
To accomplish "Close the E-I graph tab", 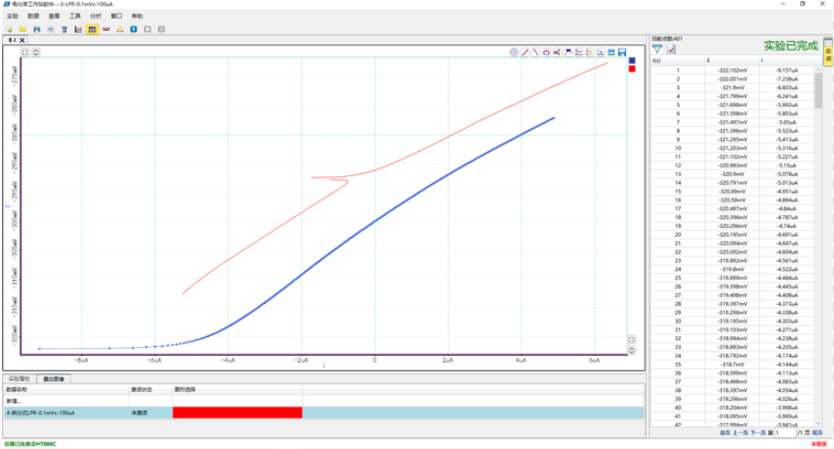I will tap(22, 40).
